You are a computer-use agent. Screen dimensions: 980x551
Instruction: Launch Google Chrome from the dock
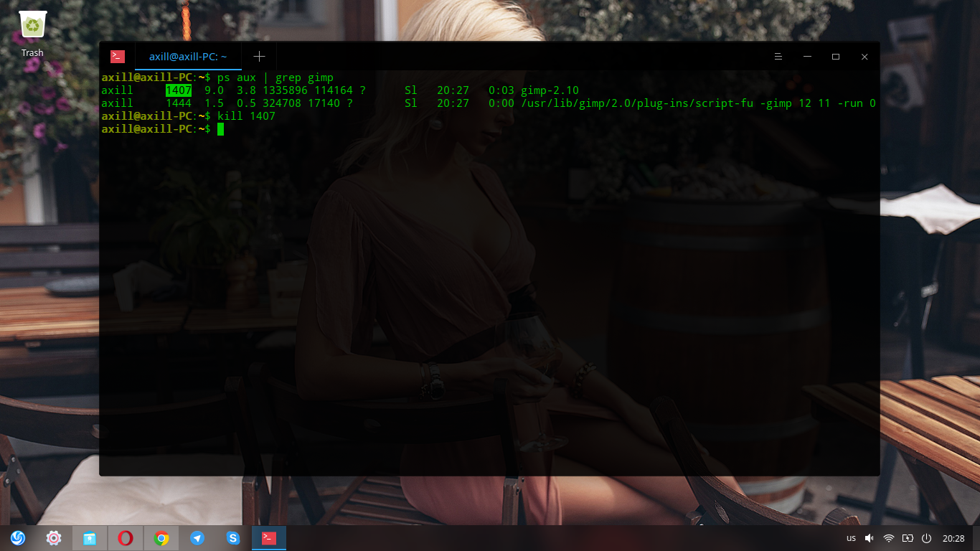click(x=161, y=537)
